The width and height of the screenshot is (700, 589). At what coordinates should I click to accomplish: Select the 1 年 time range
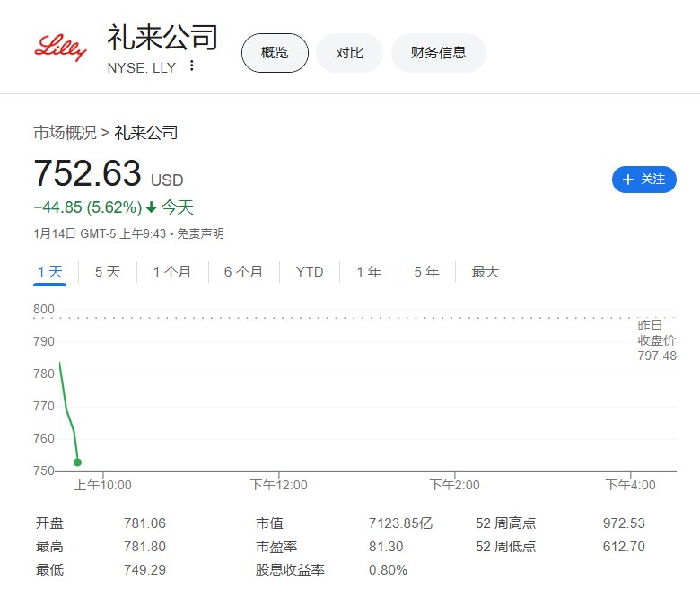point(369,272)
